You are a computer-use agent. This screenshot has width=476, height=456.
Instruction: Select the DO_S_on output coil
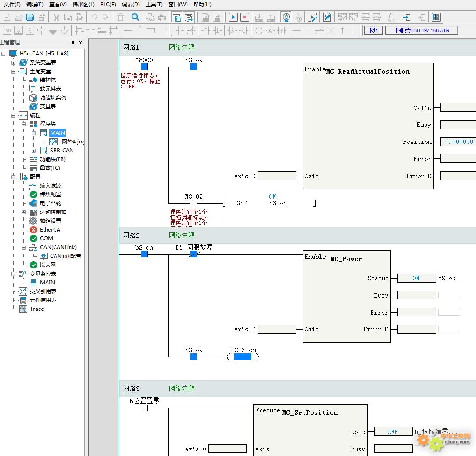(x=243, y=357)
